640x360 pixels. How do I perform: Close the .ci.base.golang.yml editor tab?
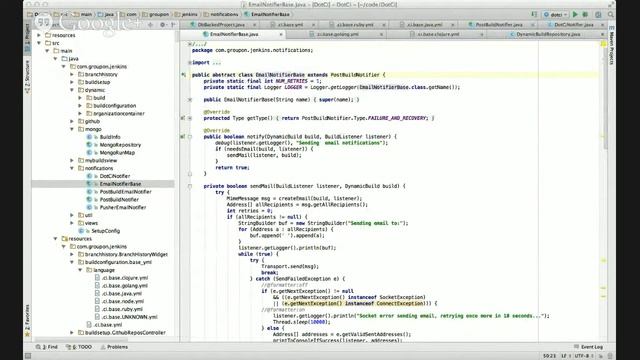381,34
